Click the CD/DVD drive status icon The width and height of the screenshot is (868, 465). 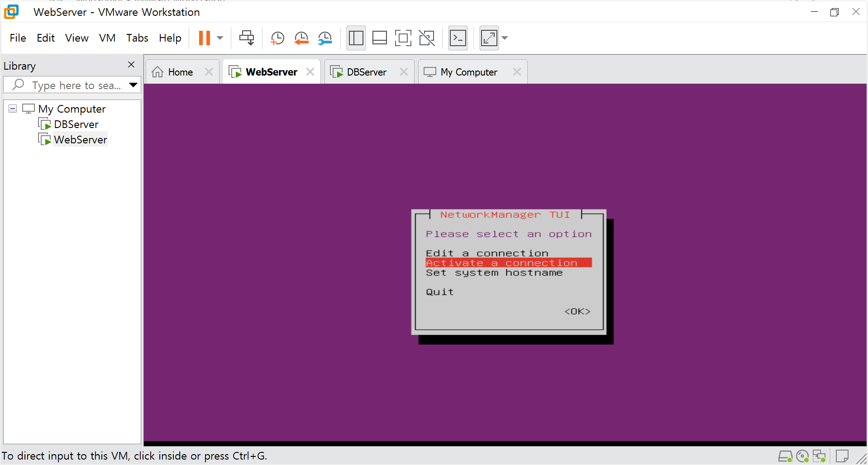click(802, 456)
